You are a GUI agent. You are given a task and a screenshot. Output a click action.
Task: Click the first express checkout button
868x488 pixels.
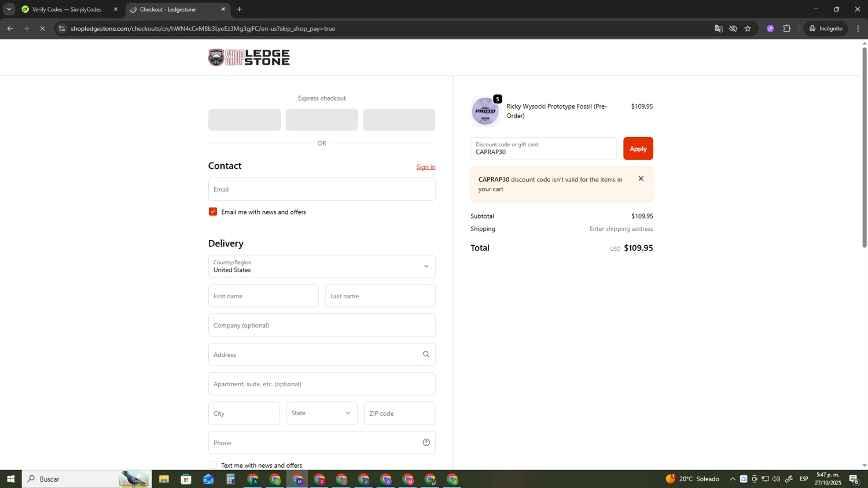244,120
